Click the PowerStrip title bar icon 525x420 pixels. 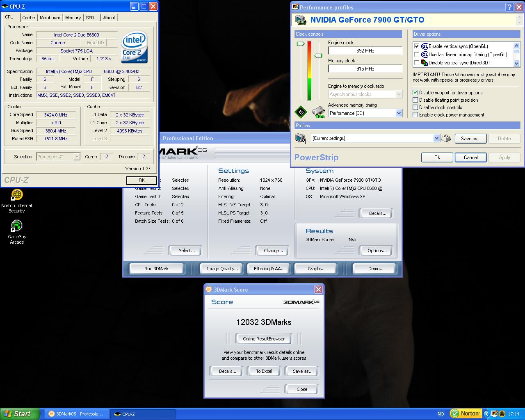(295, 7)
